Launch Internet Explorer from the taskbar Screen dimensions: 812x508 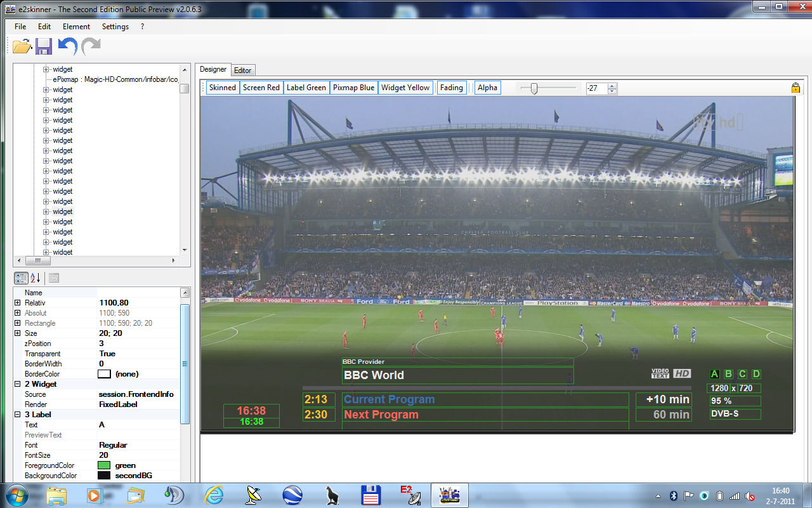coord(214,495)
